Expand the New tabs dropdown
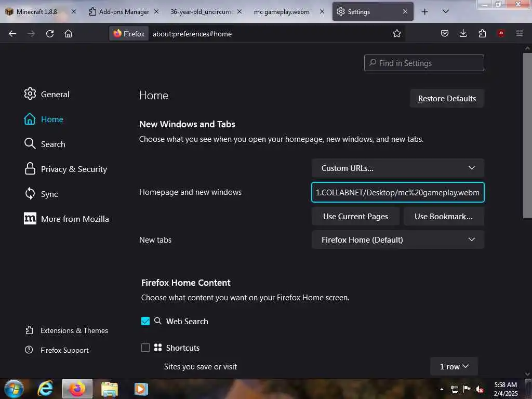Screen dimensions: 532x399 397,240
